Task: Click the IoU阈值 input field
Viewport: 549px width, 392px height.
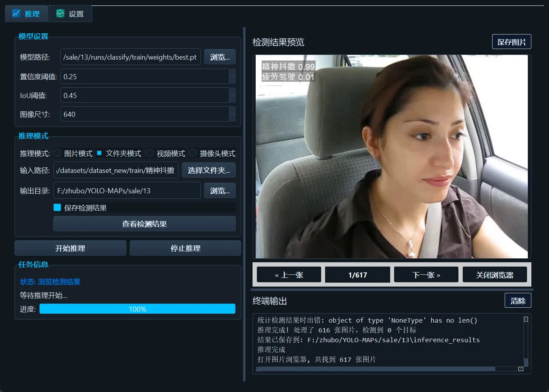Action: pyautogui.click(x=145, y=95)
